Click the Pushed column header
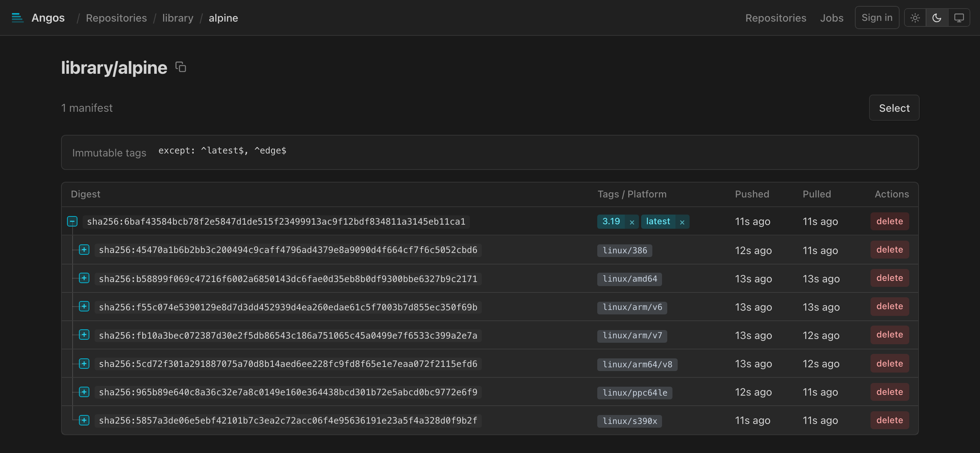Image resolution: width=980 pixels, height=453 pixels. [752, 194]
